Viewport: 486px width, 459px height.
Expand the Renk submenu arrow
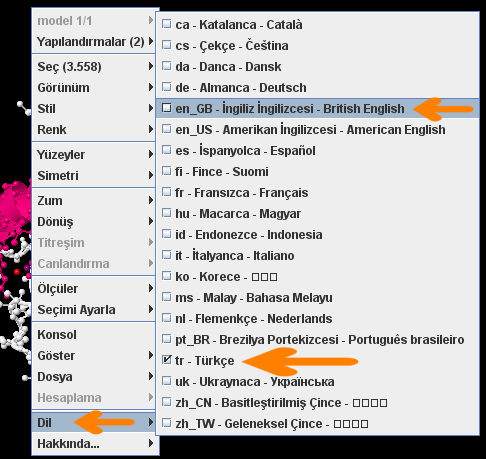tap(151, 129)
